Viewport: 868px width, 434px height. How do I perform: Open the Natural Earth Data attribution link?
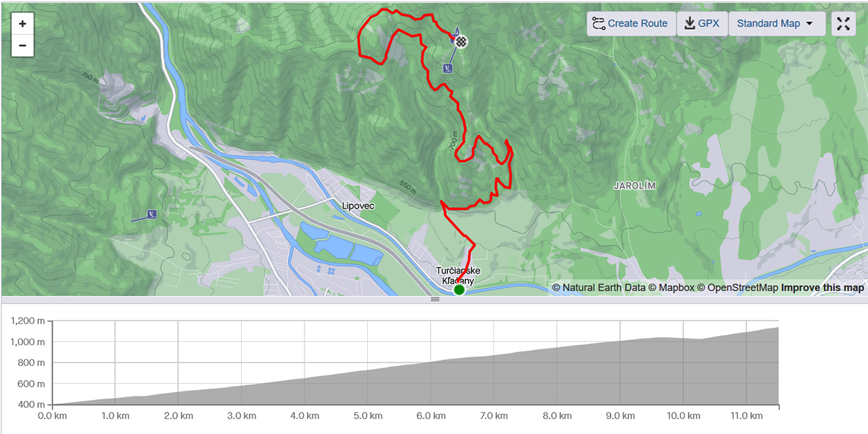pos(599,288)
